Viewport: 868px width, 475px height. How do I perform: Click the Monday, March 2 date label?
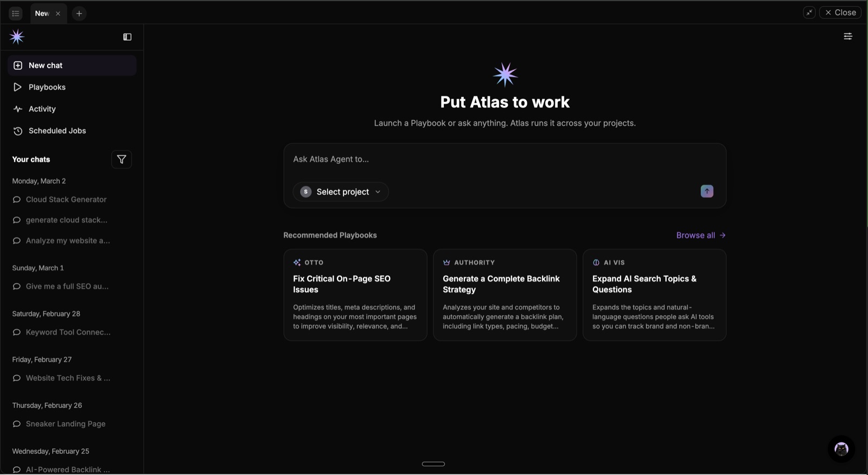click(39, 181)
